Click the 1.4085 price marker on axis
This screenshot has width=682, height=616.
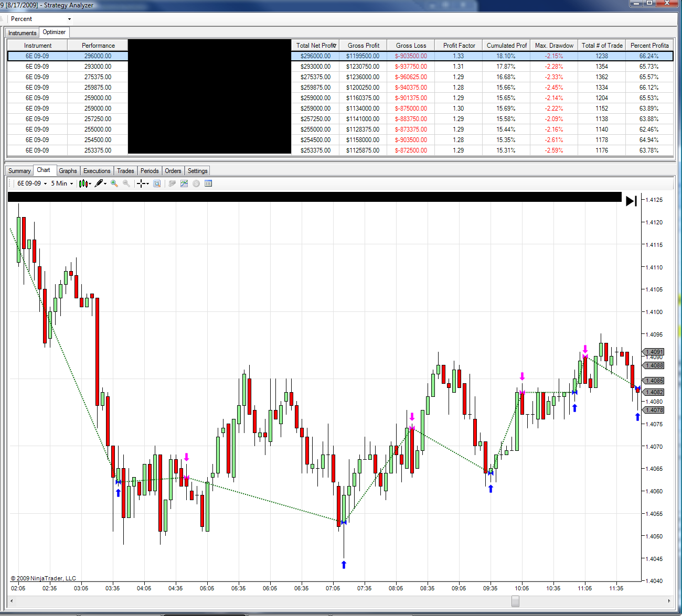pos(654,381)
